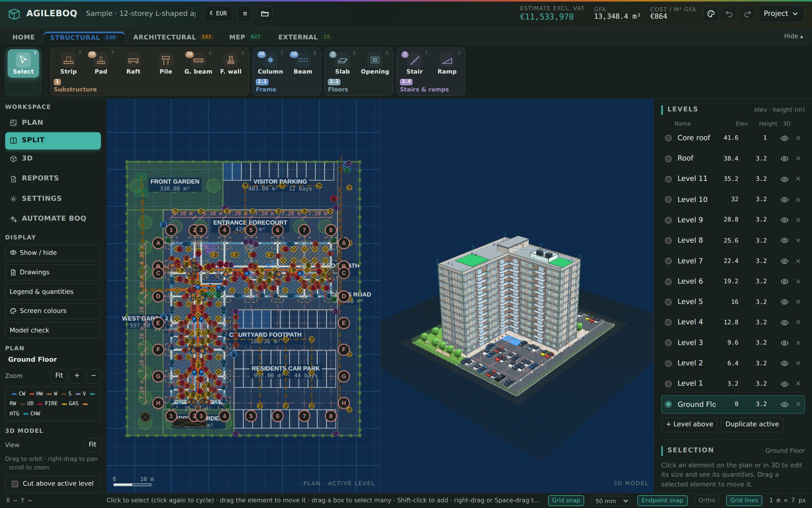
Task: Switch to the Architectural tab
Action: click(173, 37)
